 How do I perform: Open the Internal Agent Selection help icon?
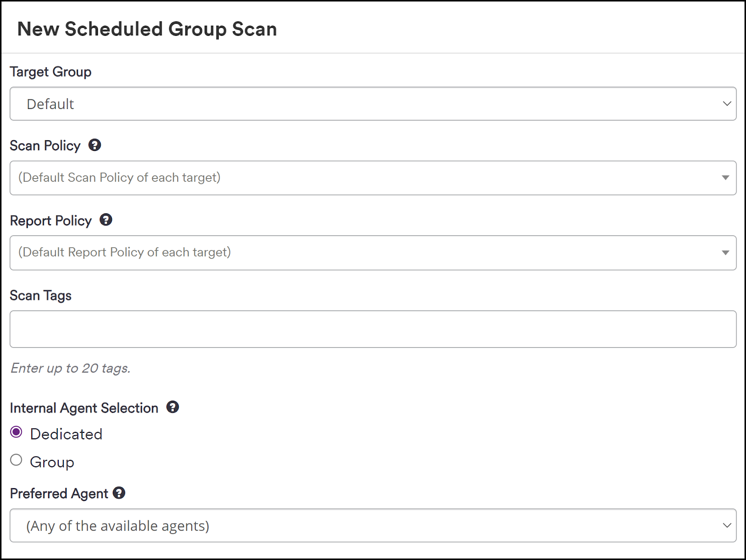tap(173, 407)
